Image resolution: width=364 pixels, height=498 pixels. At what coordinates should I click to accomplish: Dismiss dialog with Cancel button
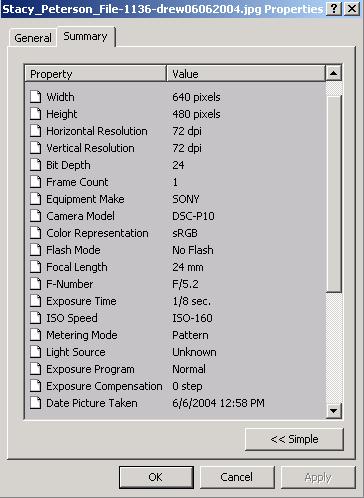click(237, 477)
